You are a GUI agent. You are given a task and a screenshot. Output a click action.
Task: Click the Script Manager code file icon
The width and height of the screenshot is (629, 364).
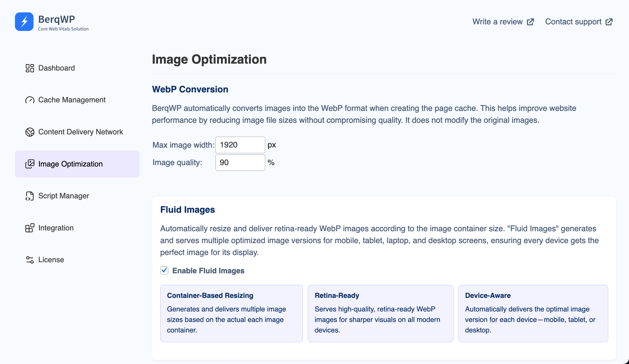point(30,196)
